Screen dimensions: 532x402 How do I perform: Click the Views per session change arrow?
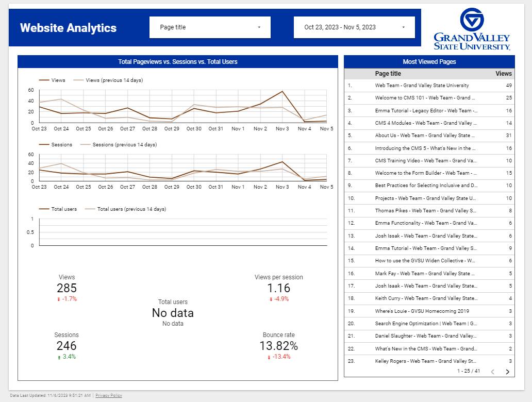[x=271, y=299]
